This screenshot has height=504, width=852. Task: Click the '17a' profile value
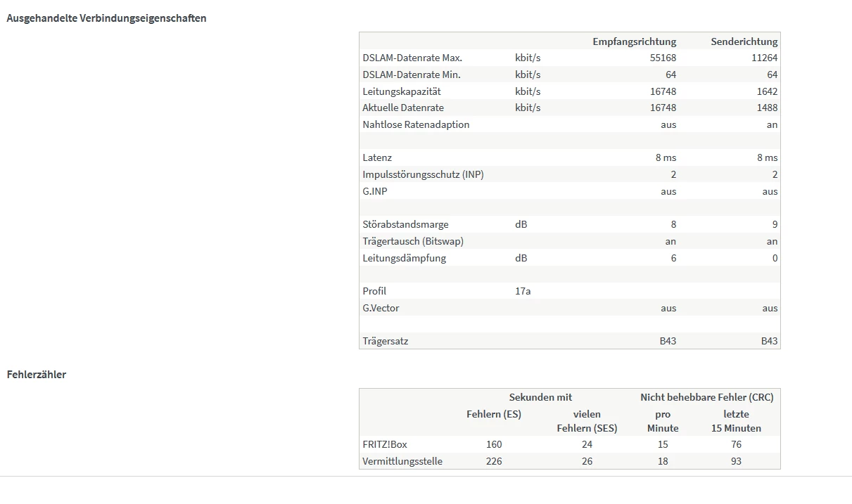click(523, 291)
